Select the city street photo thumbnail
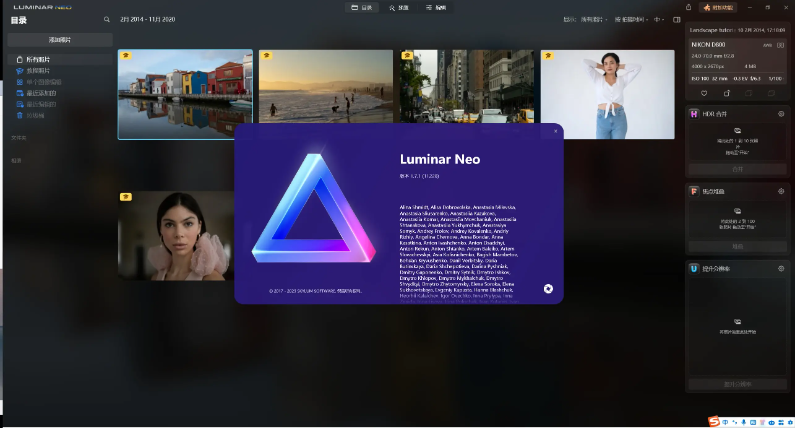Viewport: 795px width, 428px height. (467, 86)
